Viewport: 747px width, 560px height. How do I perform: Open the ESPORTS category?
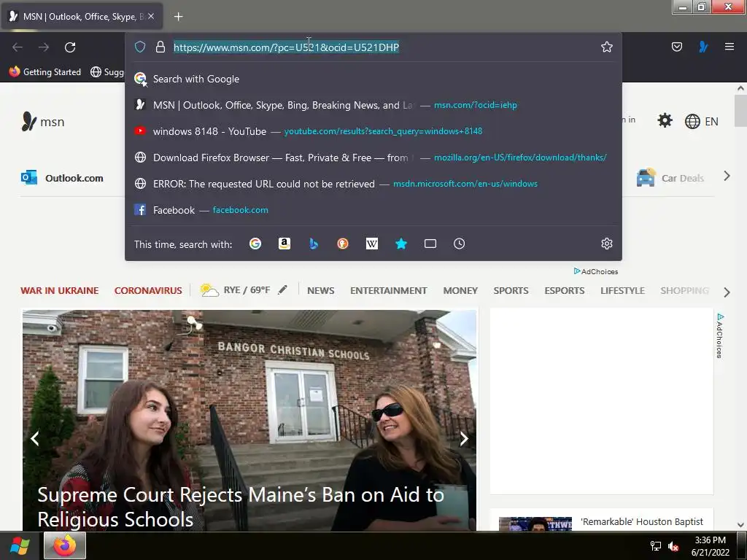pyautogui.click(x=565, y=290)
